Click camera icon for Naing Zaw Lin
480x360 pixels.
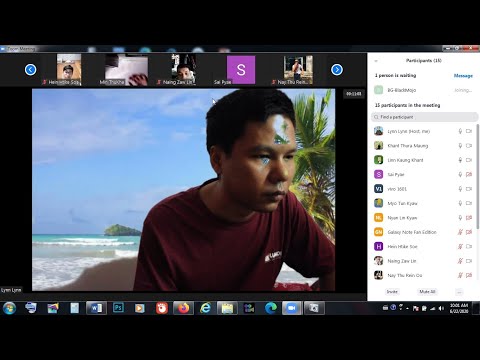point(469,261)
